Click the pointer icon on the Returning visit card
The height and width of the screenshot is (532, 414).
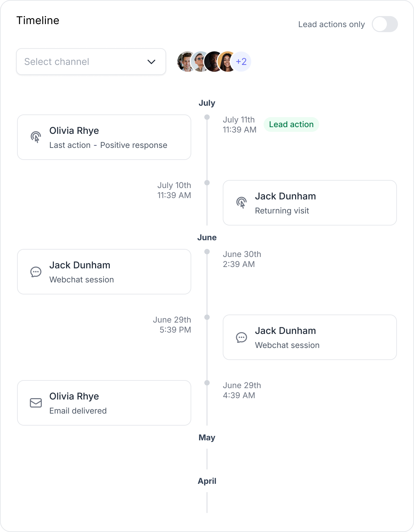point(241,203)
